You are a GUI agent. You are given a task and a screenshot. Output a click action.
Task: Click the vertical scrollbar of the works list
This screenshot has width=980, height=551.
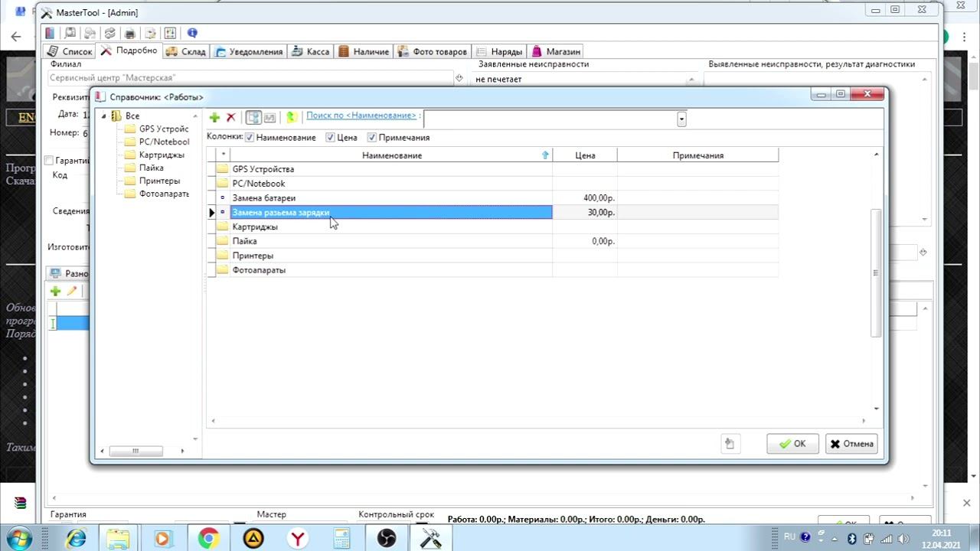[x=877, y=273]
